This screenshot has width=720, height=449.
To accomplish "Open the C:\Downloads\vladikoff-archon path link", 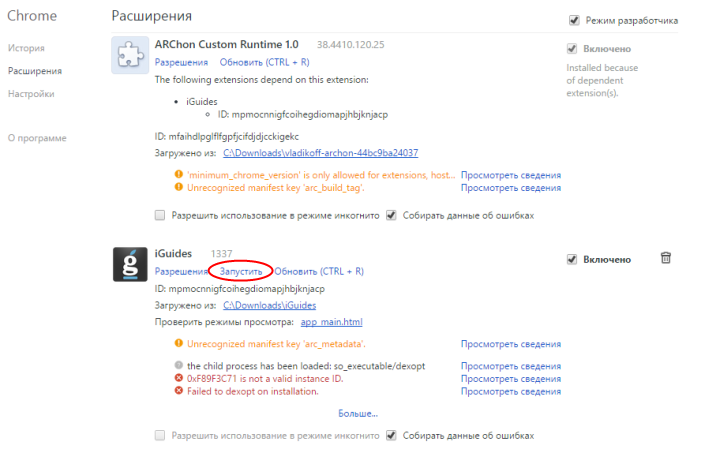I will pos(321,152).
